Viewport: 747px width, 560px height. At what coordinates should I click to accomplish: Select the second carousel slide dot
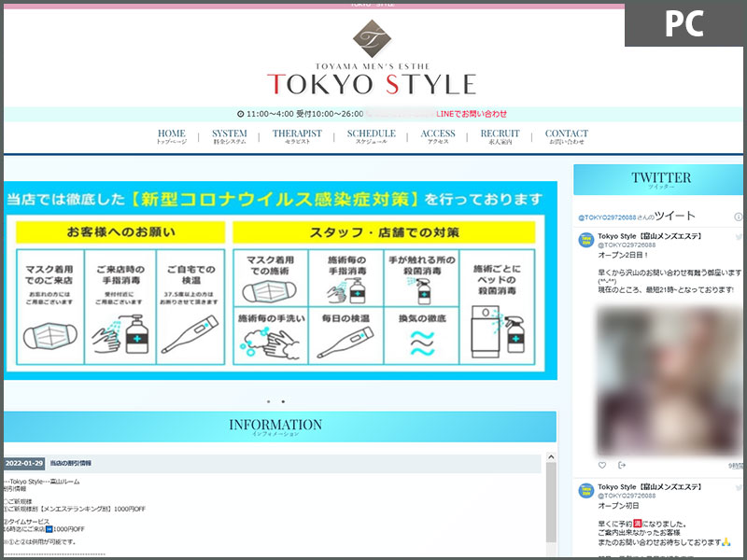point(284,402)
